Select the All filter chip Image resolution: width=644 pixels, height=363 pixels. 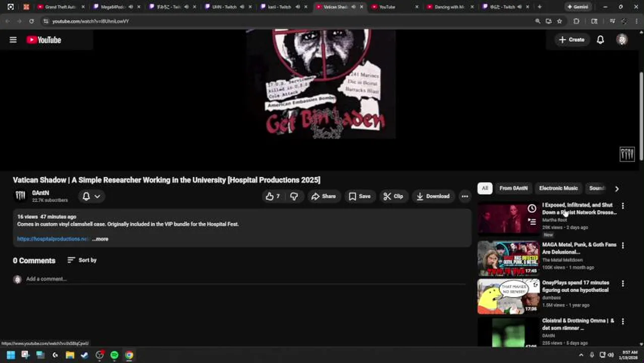click(x=485, y=188)
